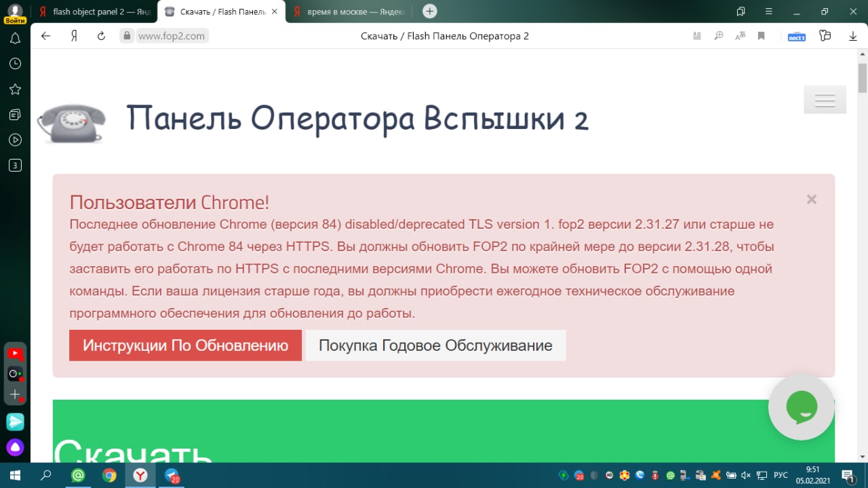This screenshot has width=868, height=488.
Task: Open Telegram from taskbar
Action: tap(172, 476)
